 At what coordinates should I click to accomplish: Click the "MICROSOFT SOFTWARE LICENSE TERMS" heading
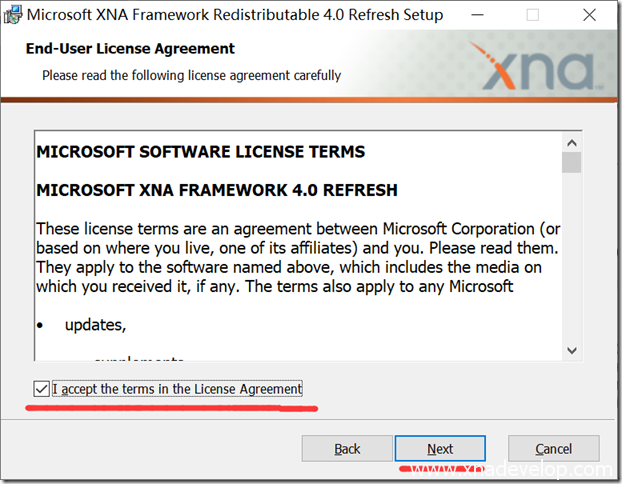tap(200, 153)
